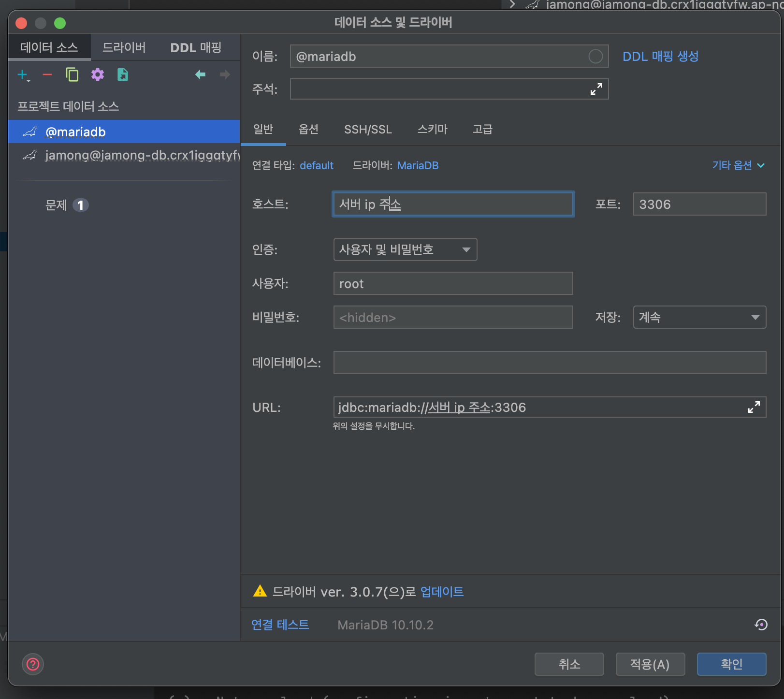Click the 포트 port field 3306
Screen dimensions: 784x699
(x=699, y=204)
